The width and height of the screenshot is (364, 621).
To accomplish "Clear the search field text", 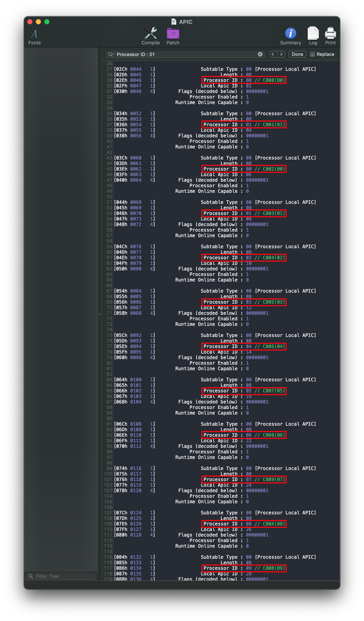I will click(x=260, y=54).
